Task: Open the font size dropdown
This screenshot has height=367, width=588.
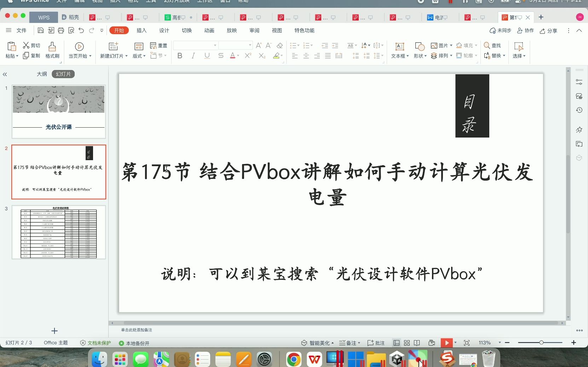Action: (250, 45)
